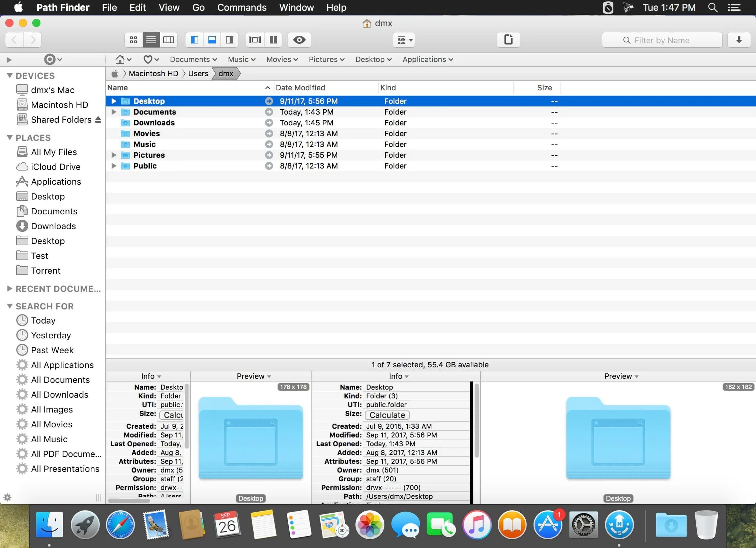Toggle the left sidebar pane
Viewport: 756px width, 548px height.
click(195, 40)
